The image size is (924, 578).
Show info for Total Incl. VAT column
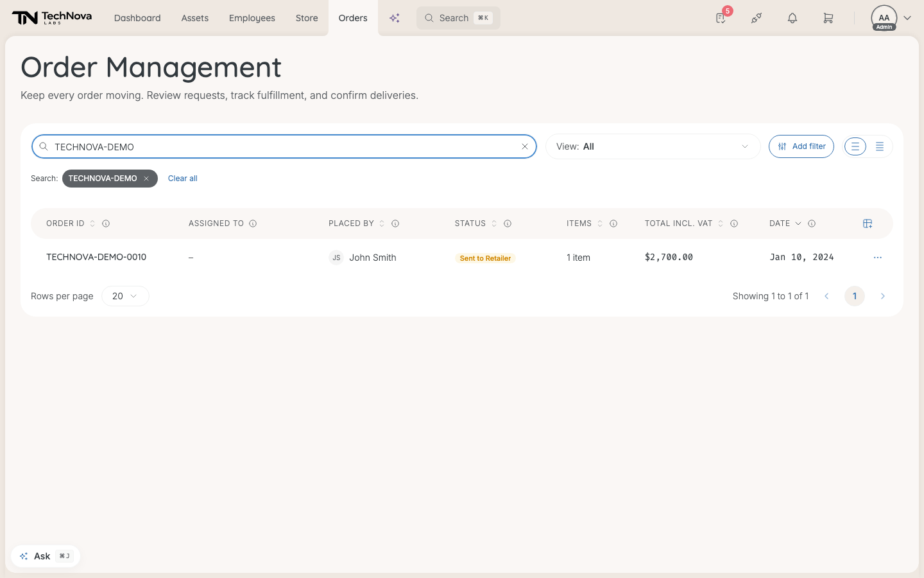pyautogui.click(x=734, y=223)
